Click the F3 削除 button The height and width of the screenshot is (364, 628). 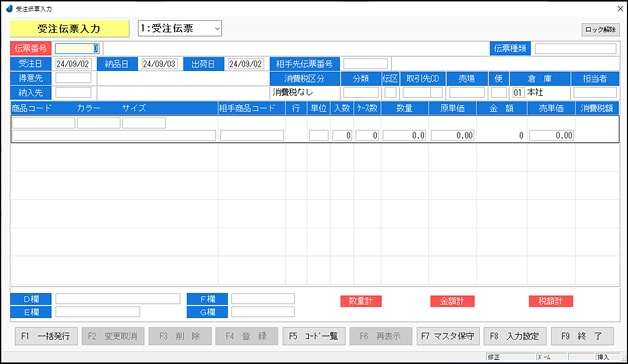click(x=180, y=336)
